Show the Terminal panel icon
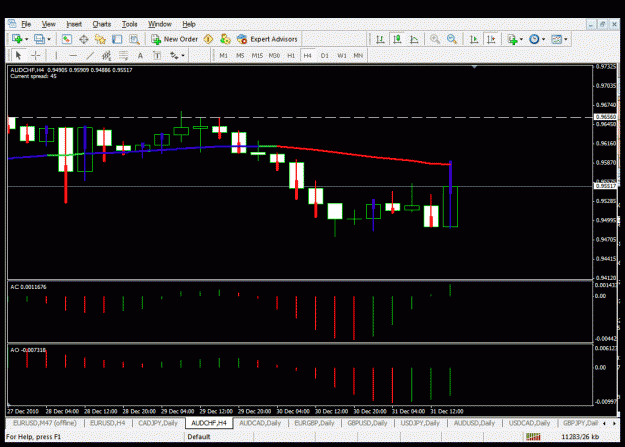The image size is (625, 447). click(x=117, y=39)
